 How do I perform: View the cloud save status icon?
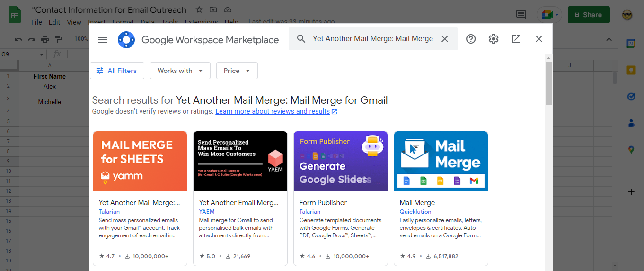pyautogui.click(x=228, y=9)
